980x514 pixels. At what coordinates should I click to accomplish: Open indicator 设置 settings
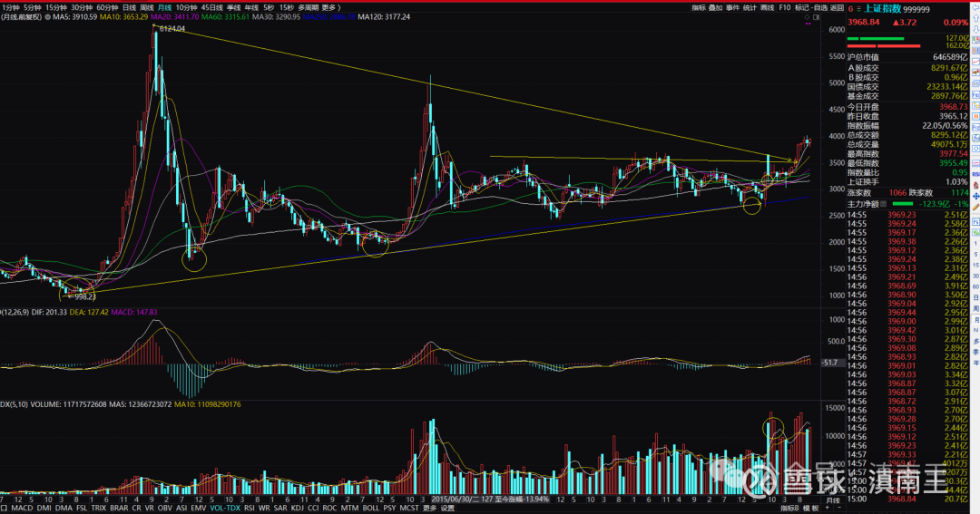[448, 508]
